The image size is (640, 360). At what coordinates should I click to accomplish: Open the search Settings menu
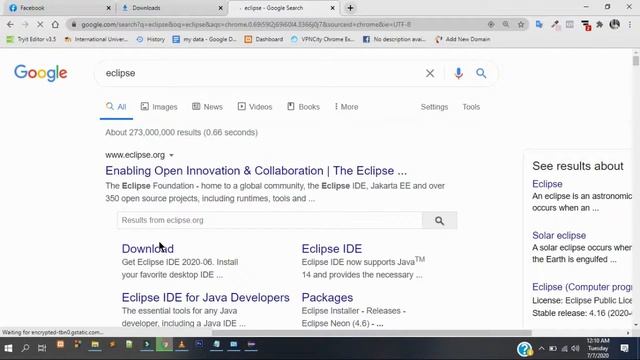[434, 107]
